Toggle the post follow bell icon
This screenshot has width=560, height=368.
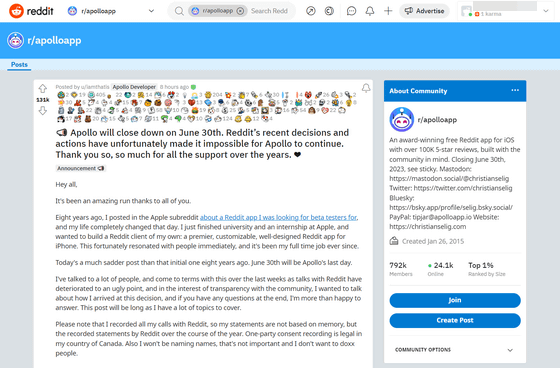point(366,88)
